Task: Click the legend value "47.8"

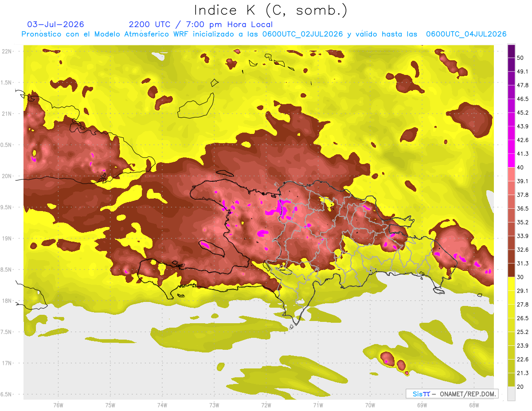Action: tap(523, 86)
